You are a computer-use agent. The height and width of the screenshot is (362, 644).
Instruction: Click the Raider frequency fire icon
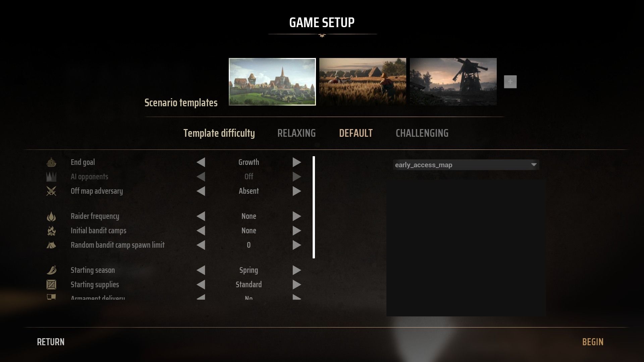[x=51, y=216]
